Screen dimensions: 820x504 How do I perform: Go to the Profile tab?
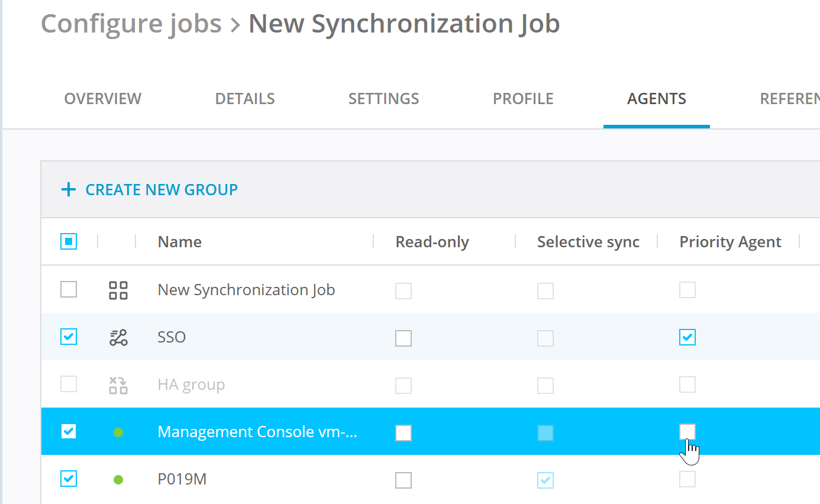tap(523, 98)
